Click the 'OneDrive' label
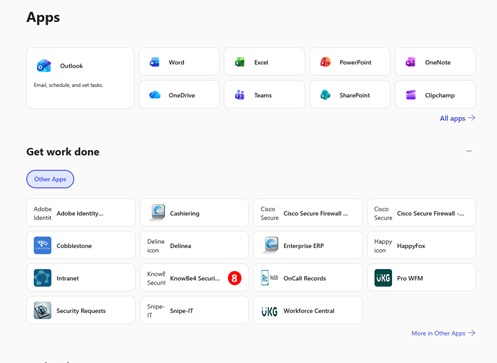Image resolution: width=497 pixels, height=363 pixels. 182,95
